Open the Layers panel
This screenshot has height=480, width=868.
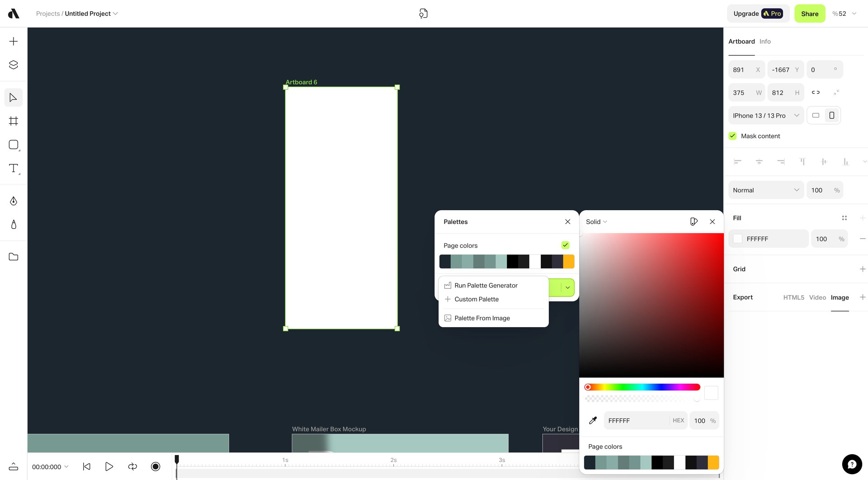(14, 65)
